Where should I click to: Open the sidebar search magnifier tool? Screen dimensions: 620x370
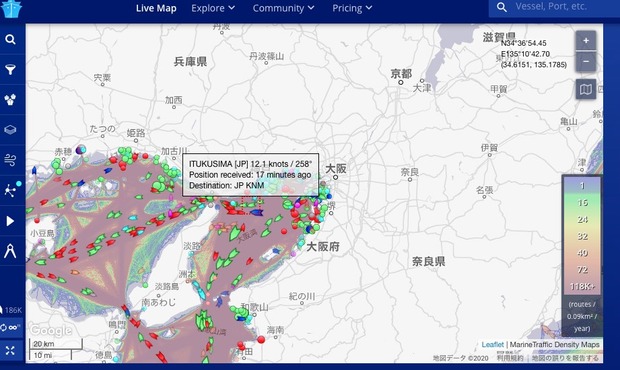coord(10,40)
